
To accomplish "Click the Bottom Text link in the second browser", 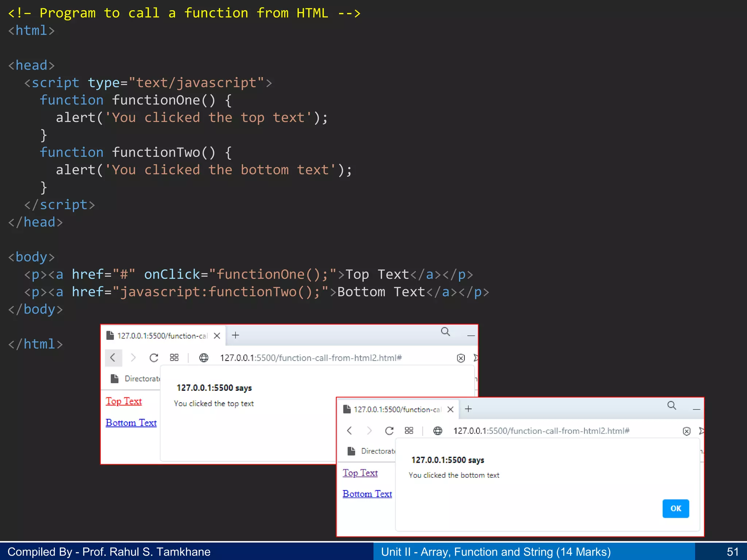I will click(367, 494).
